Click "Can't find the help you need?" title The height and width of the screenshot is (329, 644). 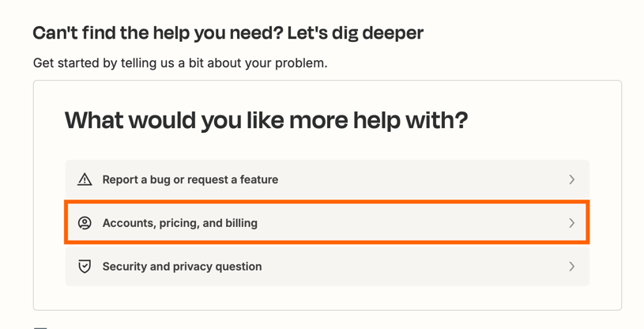[x=158, y=33]
